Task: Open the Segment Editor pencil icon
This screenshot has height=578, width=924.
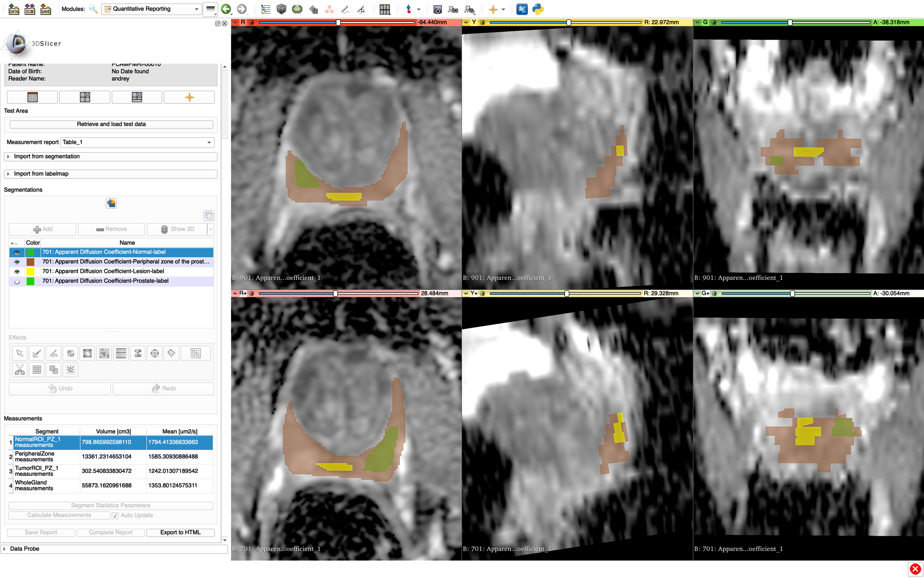Action: click(x=361, y=9)
